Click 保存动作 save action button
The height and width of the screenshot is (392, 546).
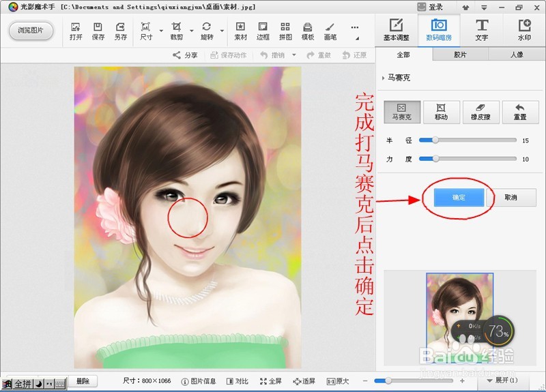pyautogui.click(x=229, y=55)
